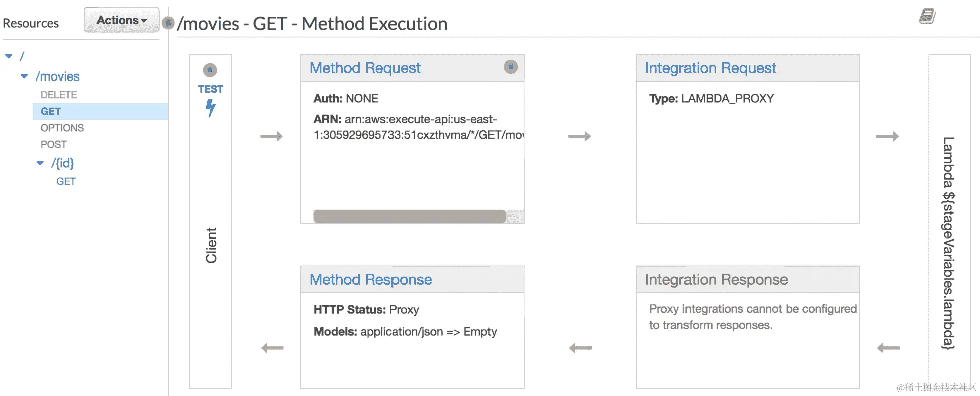Collapse the /movies resource node
980x396 pixels.
coord(24,76)
